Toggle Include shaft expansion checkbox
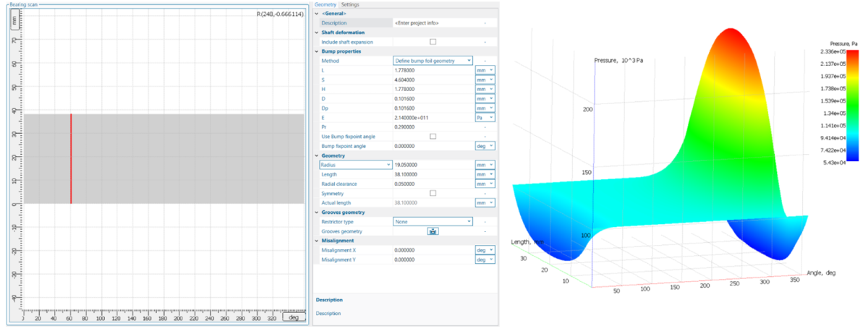Image resolution: width=868 pixels, height=331 pixels. 433,42
